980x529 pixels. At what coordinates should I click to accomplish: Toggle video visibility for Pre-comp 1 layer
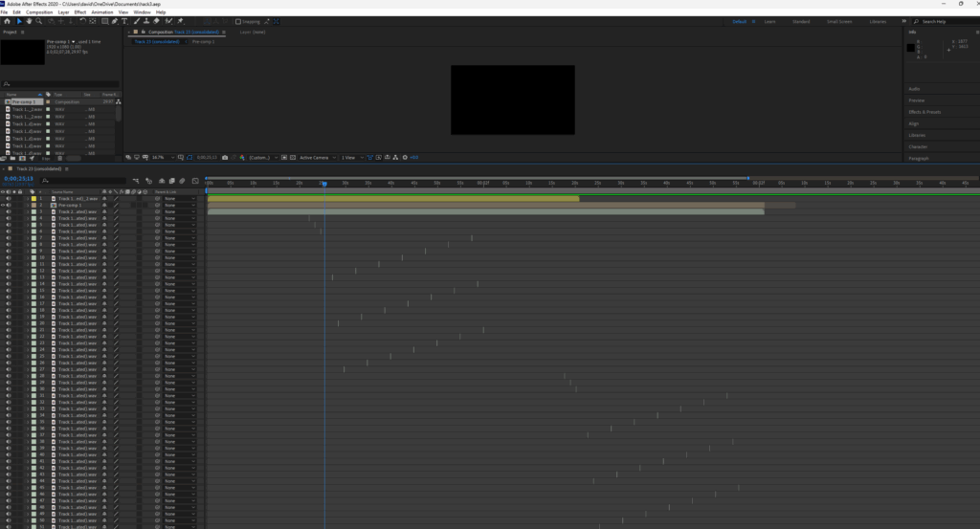coord(3,205)
